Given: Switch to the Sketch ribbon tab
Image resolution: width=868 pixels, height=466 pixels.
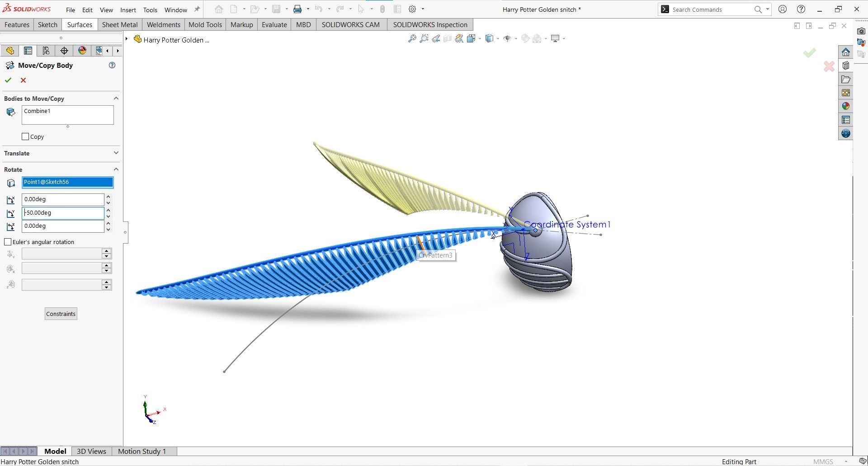Looking at the screenshot, I should pyautogui.click(x=47, y=24).
